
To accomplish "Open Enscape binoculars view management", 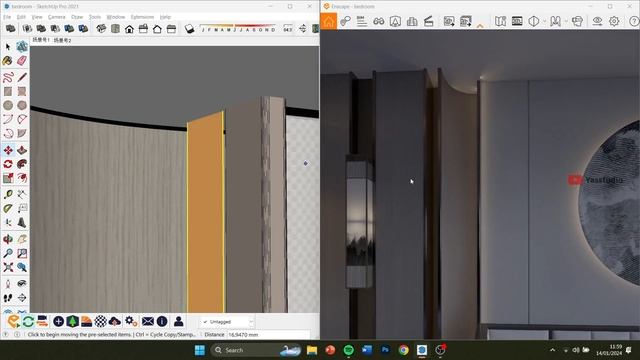I will click(379, 21).
